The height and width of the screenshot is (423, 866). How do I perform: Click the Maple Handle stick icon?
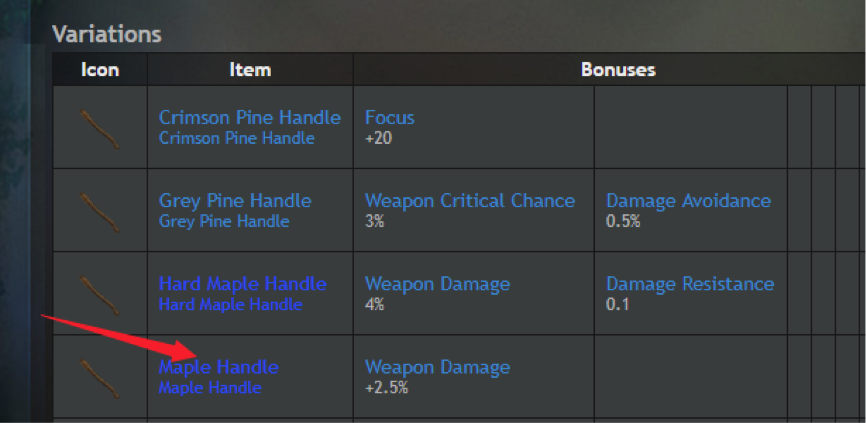[100, 378]
